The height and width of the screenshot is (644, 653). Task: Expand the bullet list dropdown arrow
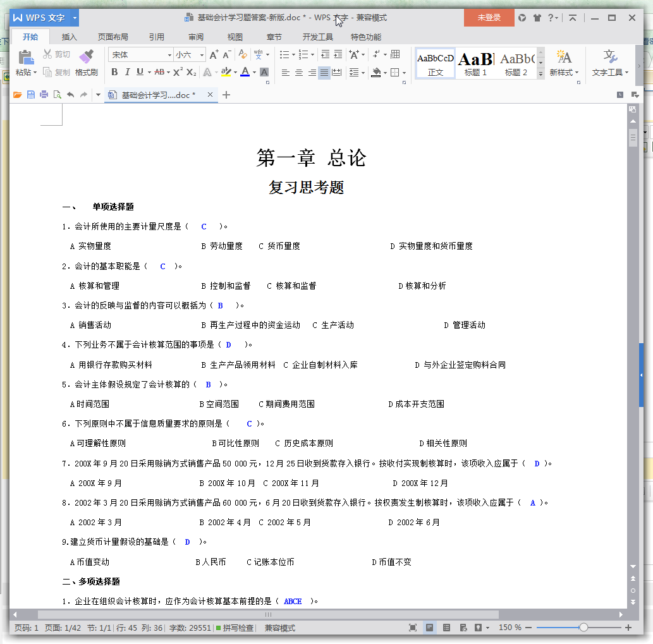coord(293,54)
